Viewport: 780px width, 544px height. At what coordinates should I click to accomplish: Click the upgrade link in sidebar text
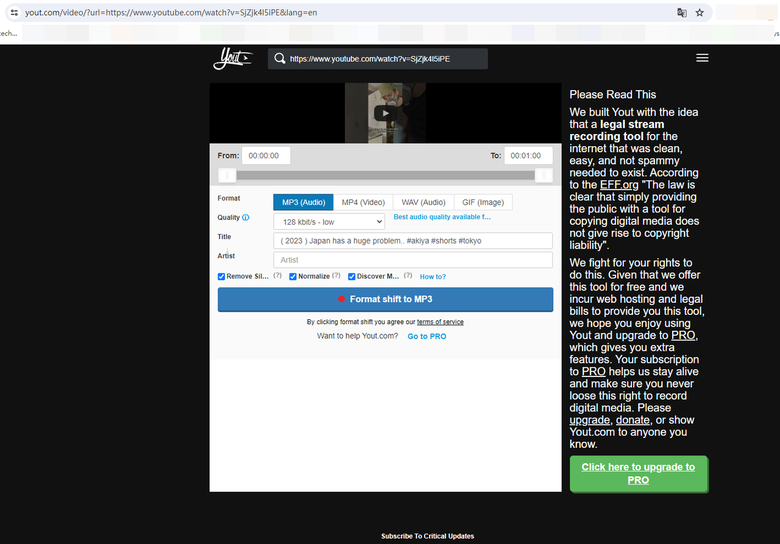pyautogui.click(x=589, y=420)
